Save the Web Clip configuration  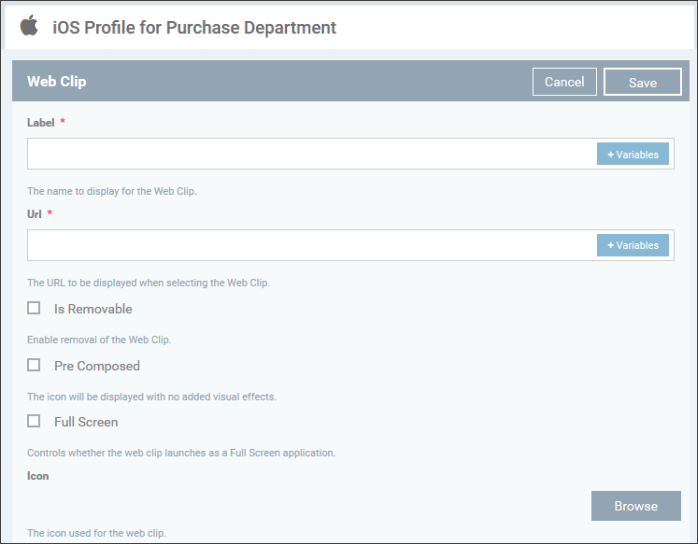click(x=642, y=82)
